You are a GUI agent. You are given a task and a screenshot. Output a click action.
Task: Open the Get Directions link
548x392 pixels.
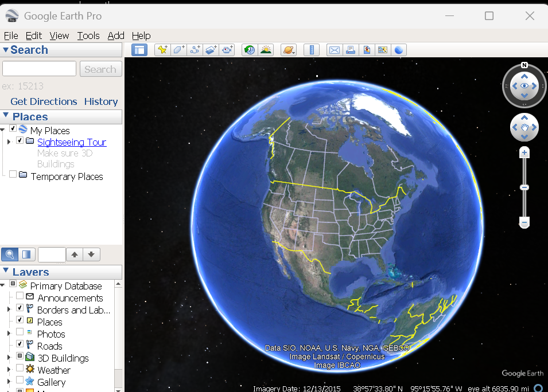44,101
